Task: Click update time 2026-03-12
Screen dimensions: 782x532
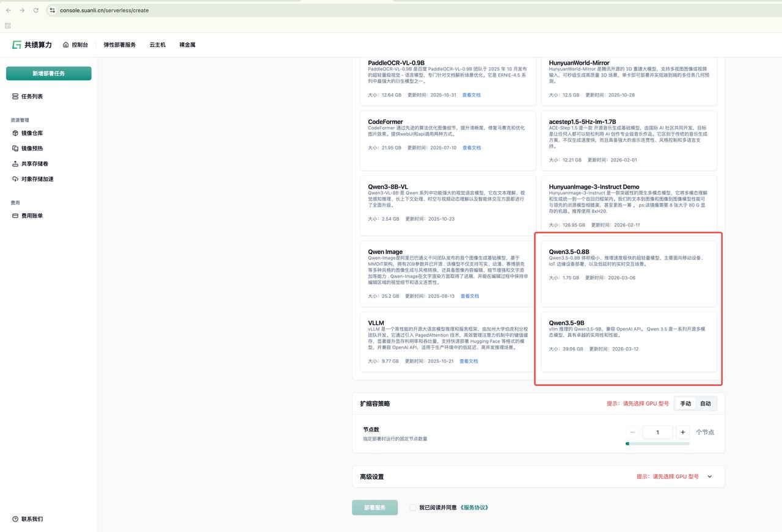Action: [x=625, y=349]
